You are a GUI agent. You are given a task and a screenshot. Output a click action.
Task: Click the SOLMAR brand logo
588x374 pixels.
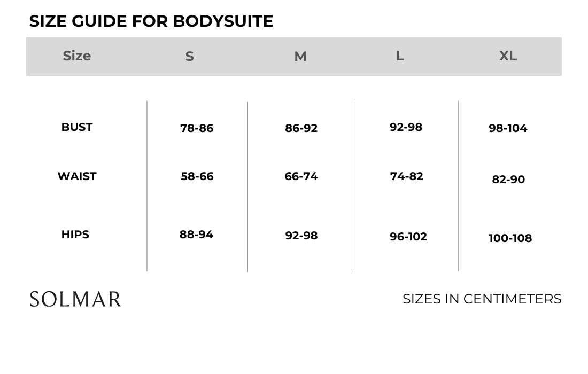point(75,299)
